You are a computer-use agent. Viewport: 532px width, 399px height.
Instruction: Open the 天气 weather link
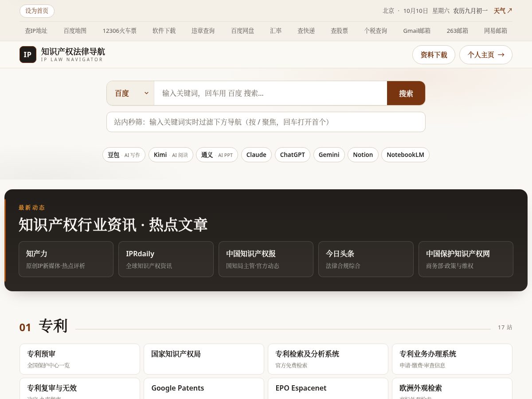point(503,11)
